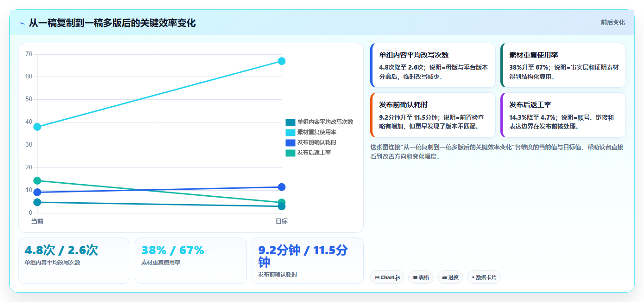The image size is (644, 302).
Task: Select the Chart.js tag chip
Action: click(387, 277)
